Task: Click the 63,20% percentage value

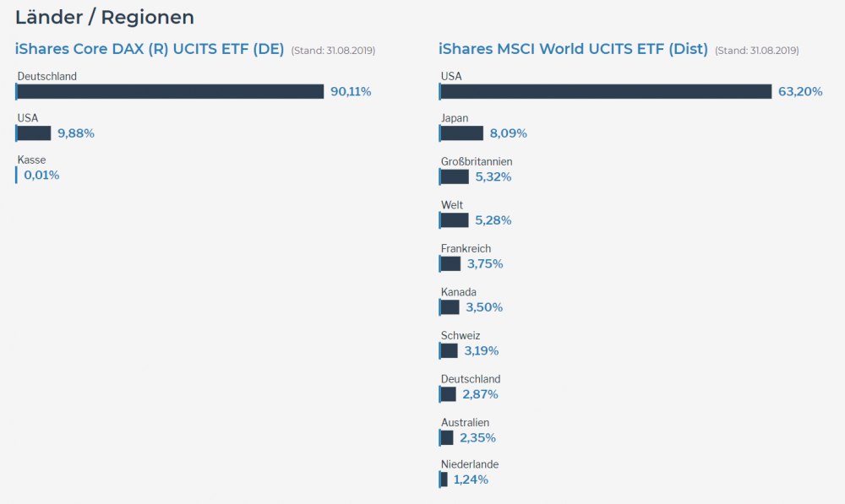Action: click(x=800, y=91)
